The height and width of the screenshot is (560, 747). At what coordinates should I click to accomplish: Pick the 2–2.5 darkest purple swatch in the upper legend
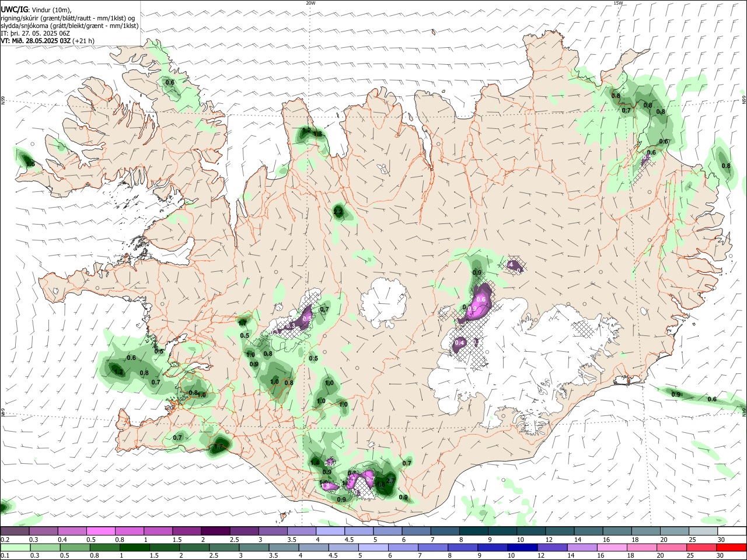point(215,531)
